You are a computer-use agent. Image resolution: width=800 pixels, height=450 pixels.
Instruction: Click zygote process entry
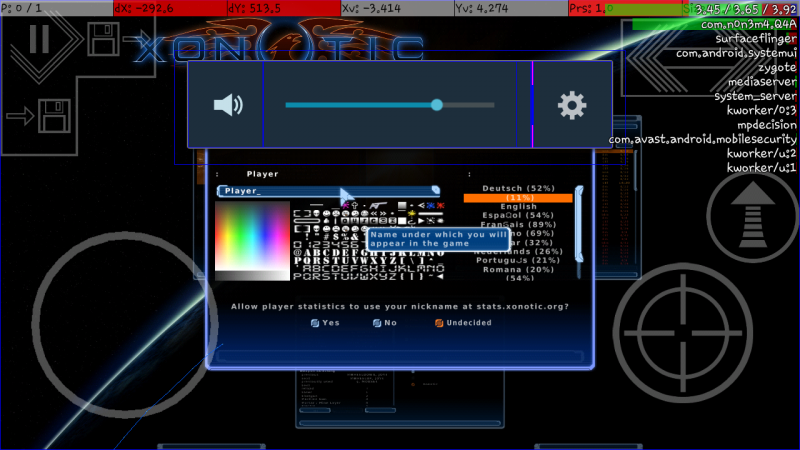(x=777, y=67)
